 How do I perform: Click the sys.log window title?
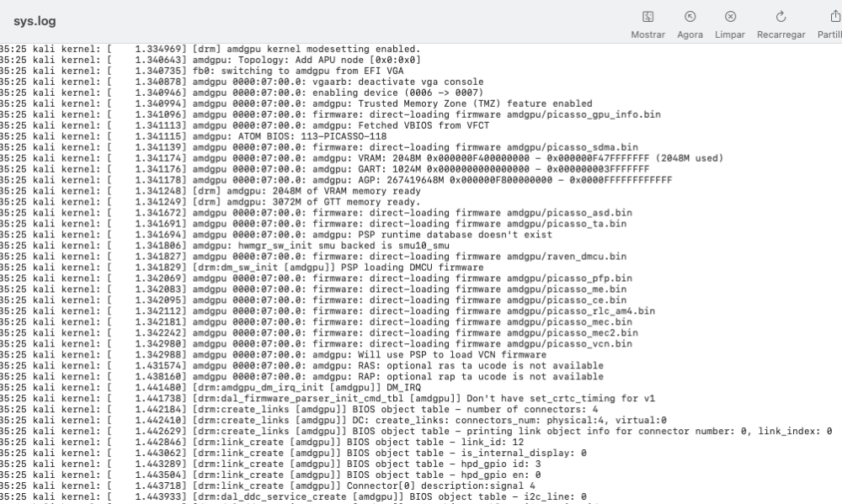coord(35,21)
